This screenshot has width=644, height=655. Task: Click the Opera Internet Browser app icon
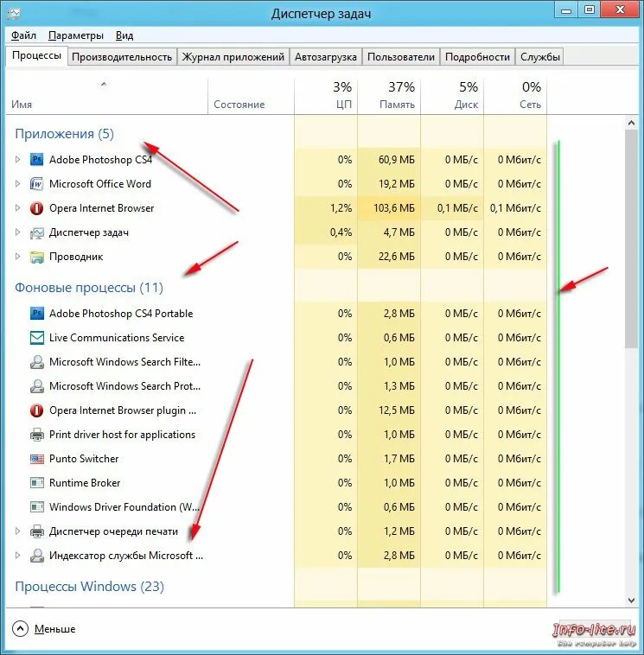[x=37, y=208]
